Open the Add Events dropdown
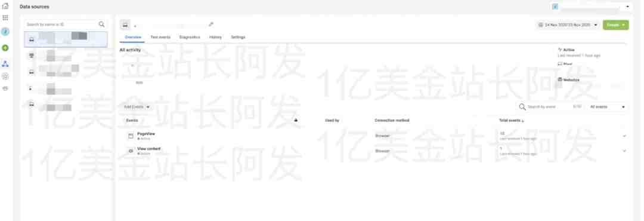 [x=137, y=107]
